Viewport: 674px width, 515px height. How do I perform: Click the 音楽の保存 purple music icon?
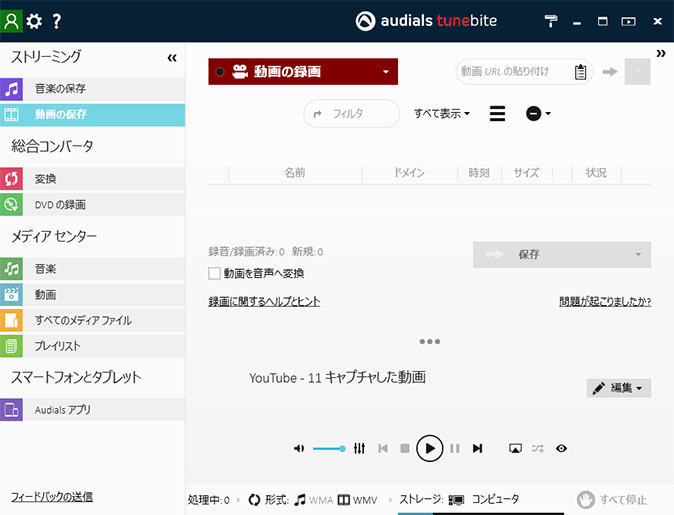12,89
